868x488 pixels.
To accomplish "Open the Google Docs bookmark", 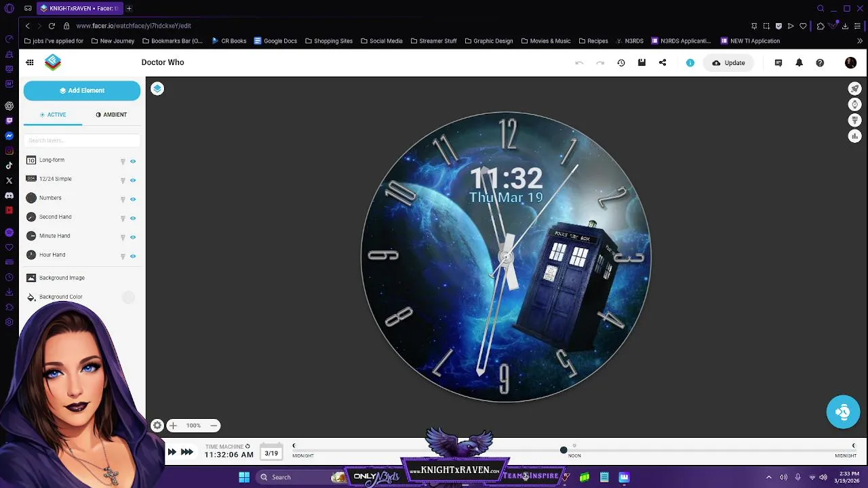I will tap(275, 41).
